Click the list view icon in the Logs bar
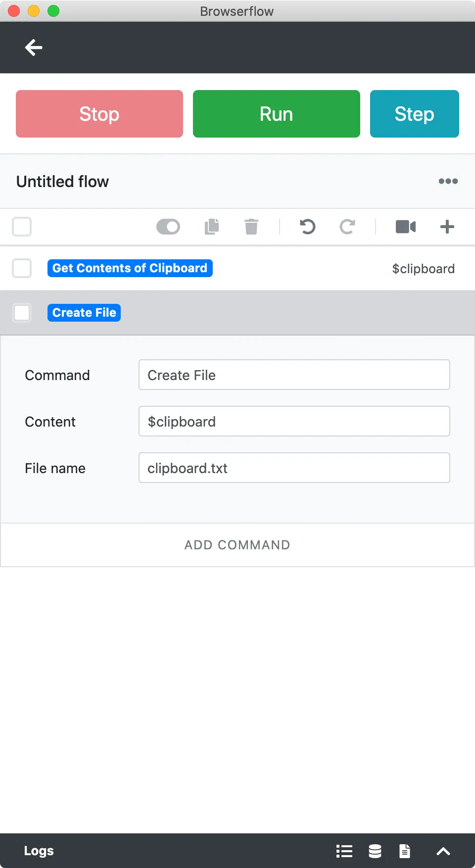 point(344,851)
